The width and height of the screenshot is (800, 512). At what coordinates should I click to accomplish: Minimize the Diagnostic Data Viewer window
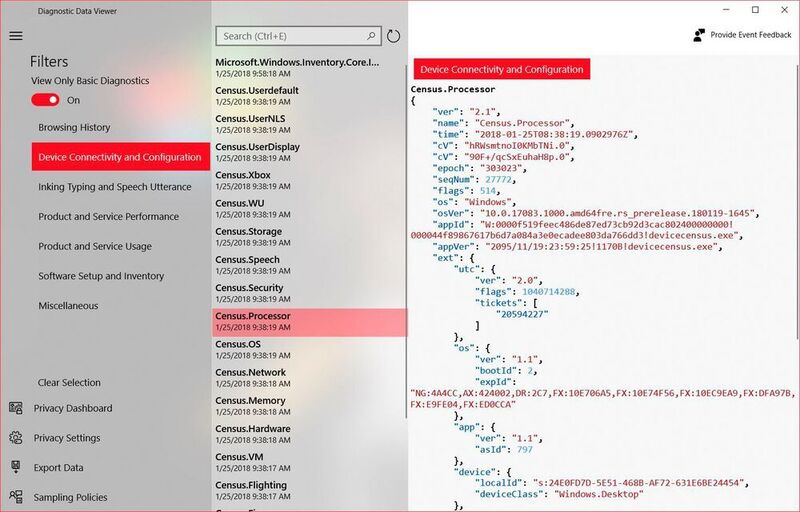[x=726, y=10]
